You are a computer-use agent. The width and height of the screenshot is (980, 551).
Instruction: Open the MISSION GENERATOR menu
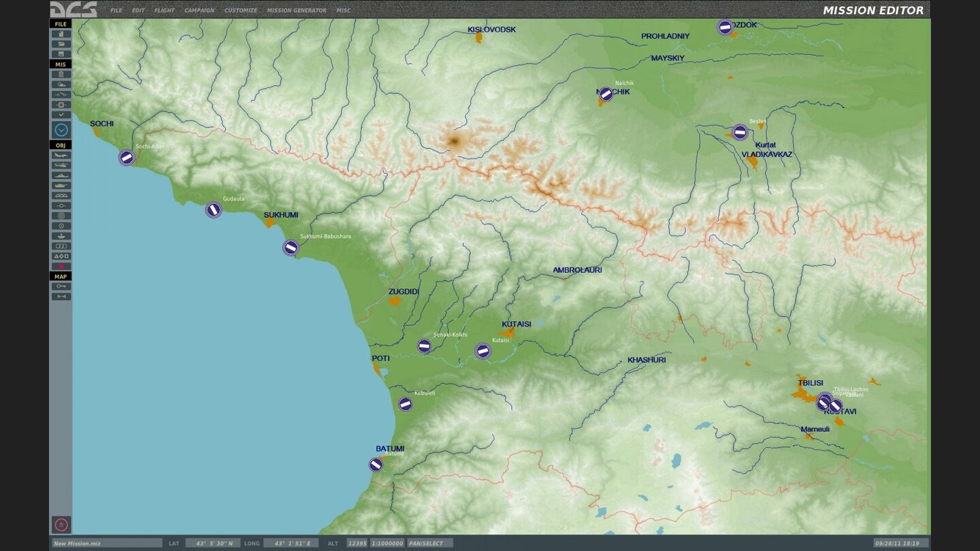297,10
